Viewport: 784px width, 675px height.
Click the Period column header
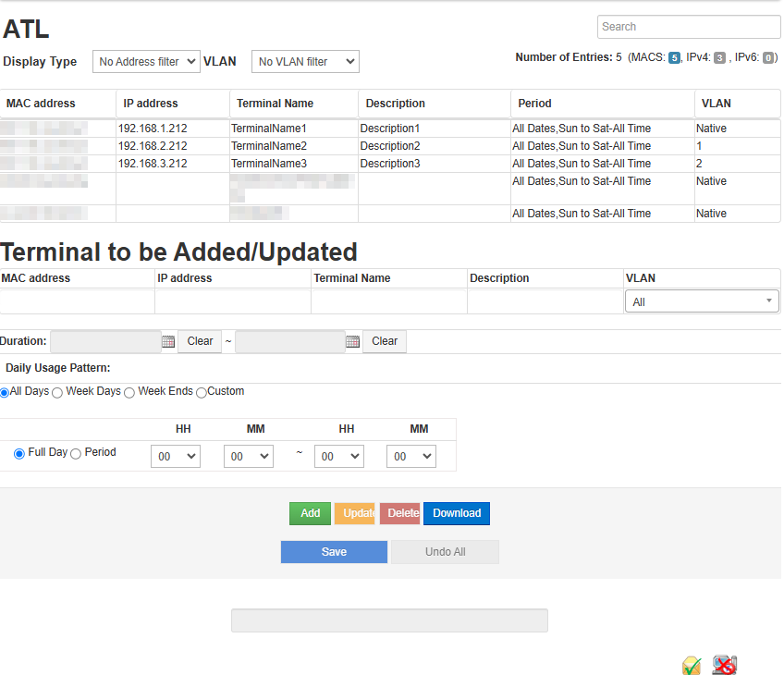(534, 104)
